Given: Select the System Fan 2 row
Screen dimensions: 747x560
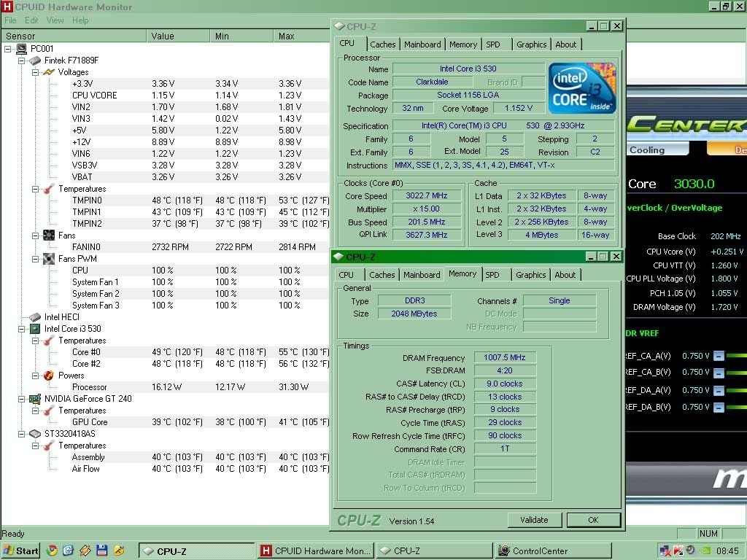Looking at the screenshot, I should tap(200, 294).
